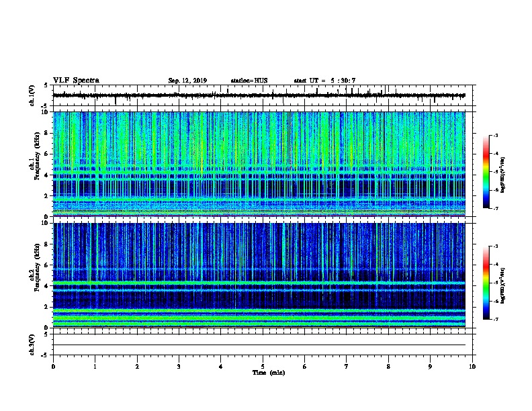Click the ch.1 spectrogram color bar

pos(486,172)
